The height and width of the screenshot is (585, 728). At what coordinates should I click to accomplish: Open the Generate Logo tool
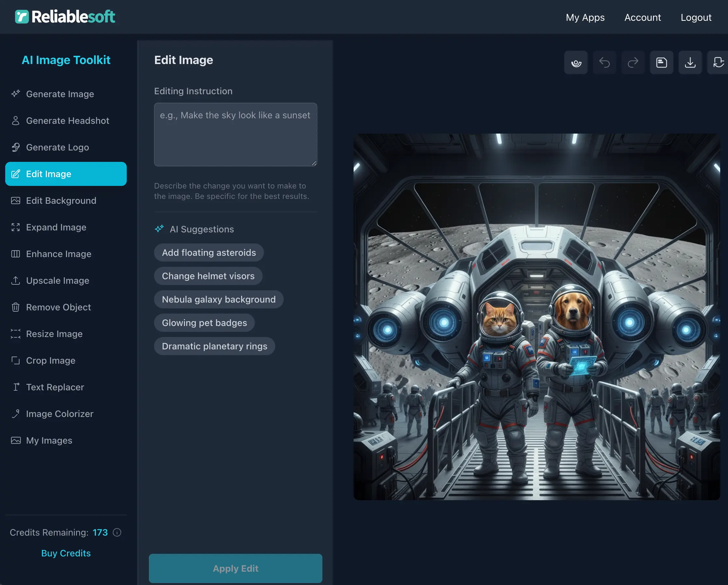58,147
